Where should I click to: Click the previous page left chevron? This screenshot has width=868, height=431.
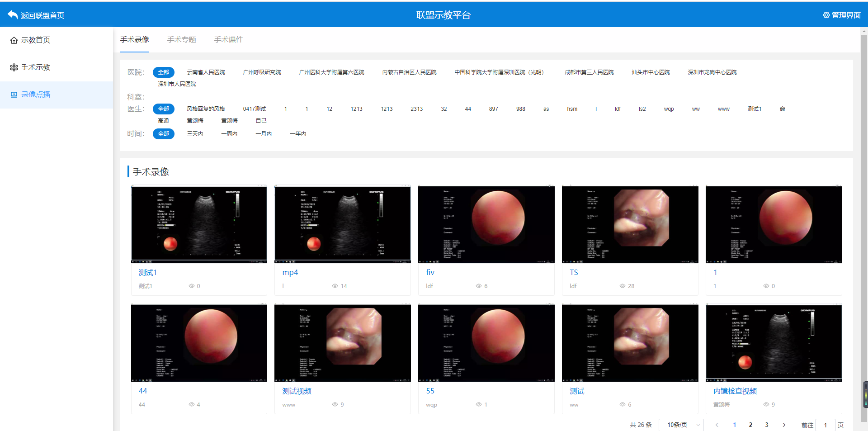click(717, 425)
